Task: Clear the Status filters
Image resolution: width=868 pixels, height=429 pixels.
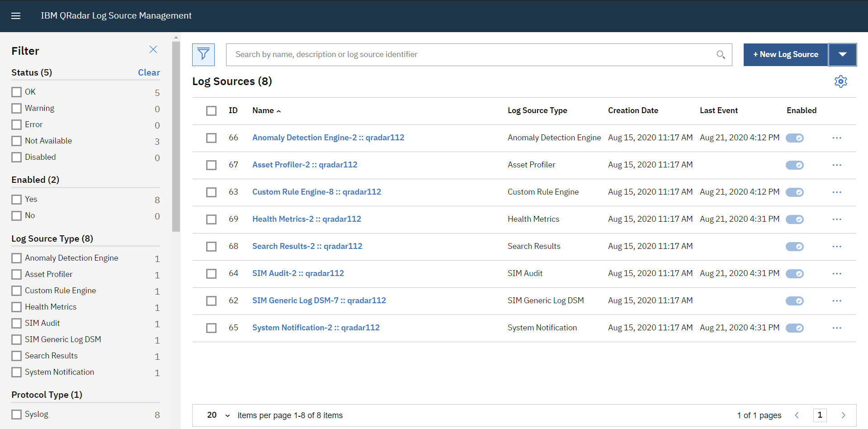Action: click(149, 72)
